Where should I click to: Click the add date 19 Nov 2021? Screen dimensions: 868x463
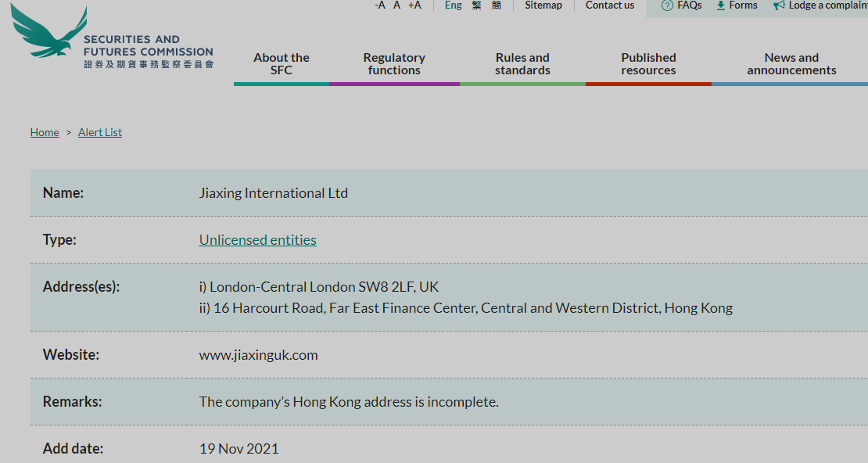tap(239, 449)
